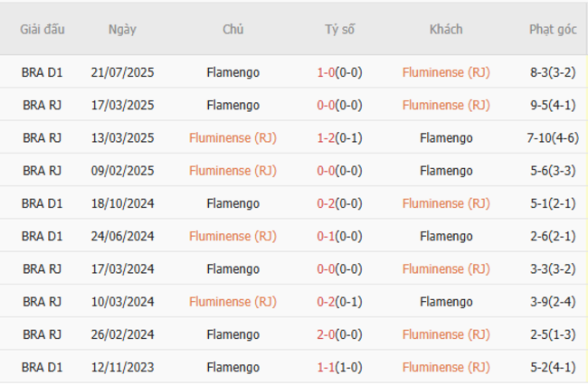588x385 pixels.
Task: Click Flamengo away team on 09/02/2025
Action: (446, 171)
